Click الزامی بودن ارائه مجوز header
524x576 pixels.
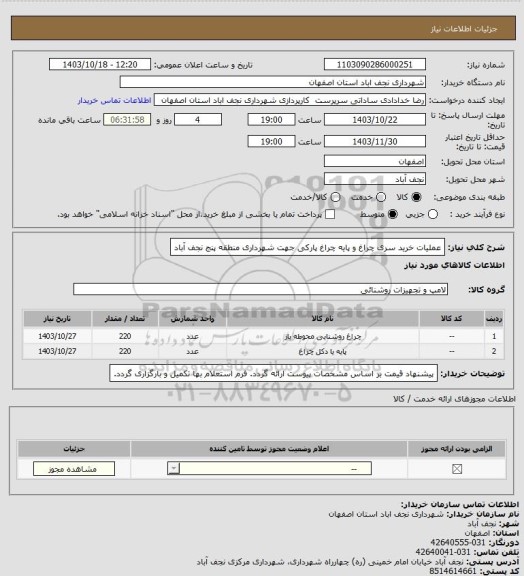click(456, 449)
